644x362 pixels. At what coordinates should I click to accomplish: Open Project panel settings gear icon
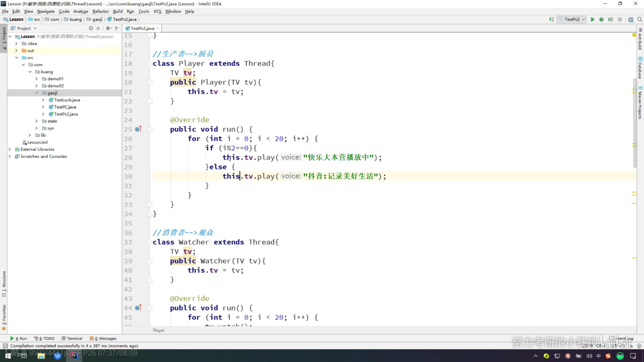[x=108, y=28]
